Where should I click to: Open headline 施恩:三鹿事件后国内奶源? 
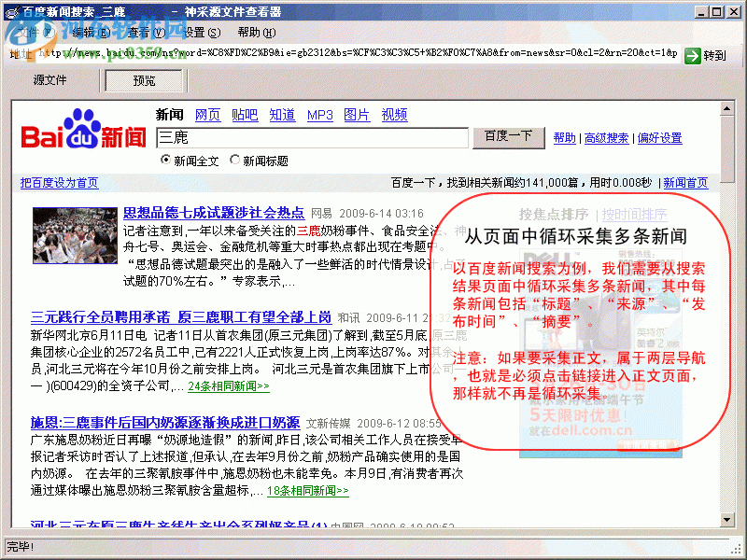point(165,423)
